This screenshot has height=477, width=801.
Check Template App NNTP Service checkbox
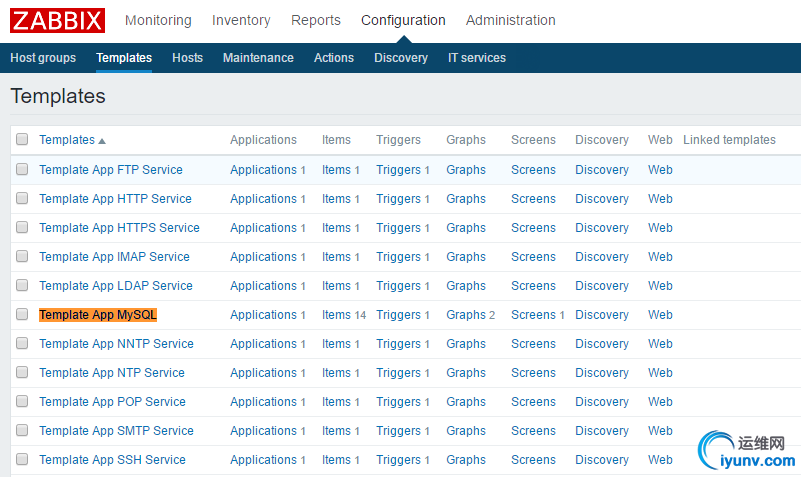click(x=22, y=343)
